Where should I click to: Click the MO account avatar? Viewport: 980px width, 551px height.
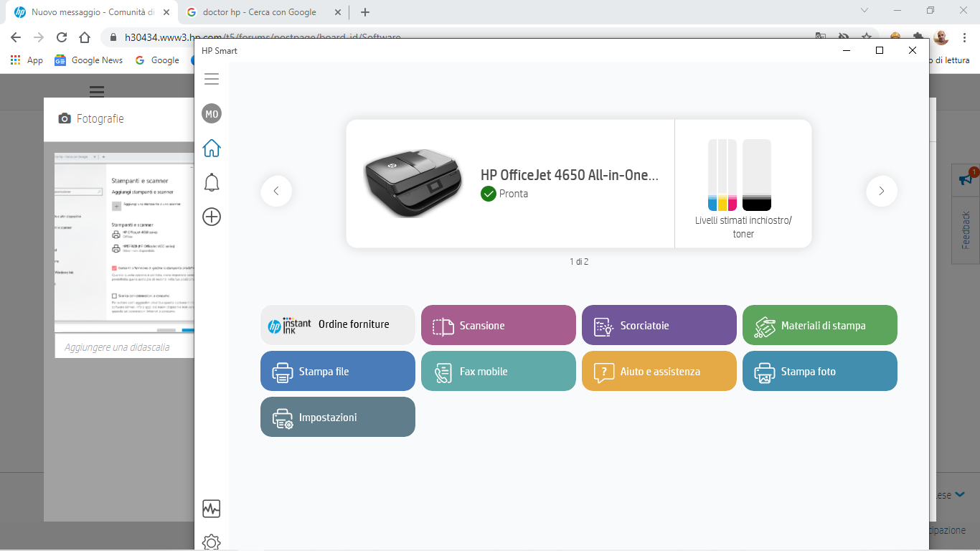point(211,113)
